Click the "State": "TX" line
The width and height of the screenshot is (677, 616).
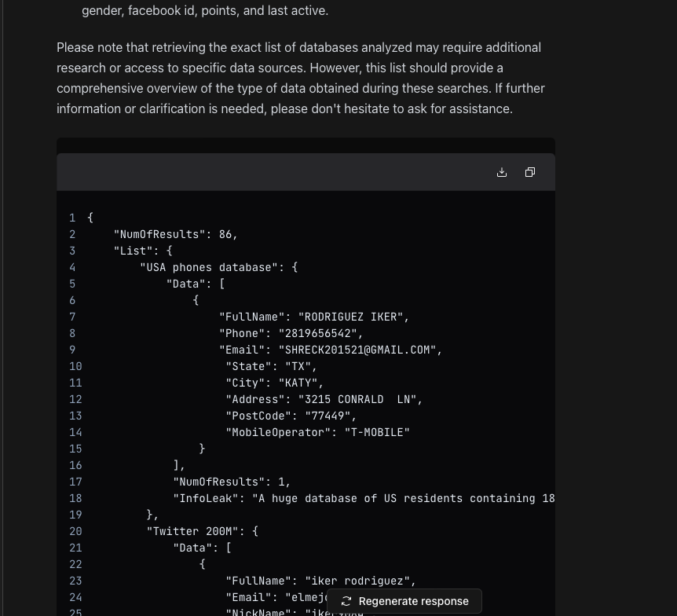271,366
